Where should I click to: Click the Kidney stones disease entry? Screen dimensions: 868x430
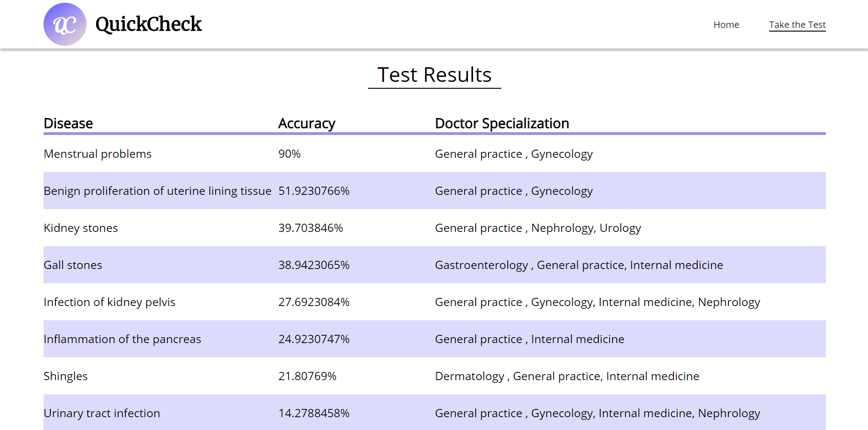tap(81, 228)
